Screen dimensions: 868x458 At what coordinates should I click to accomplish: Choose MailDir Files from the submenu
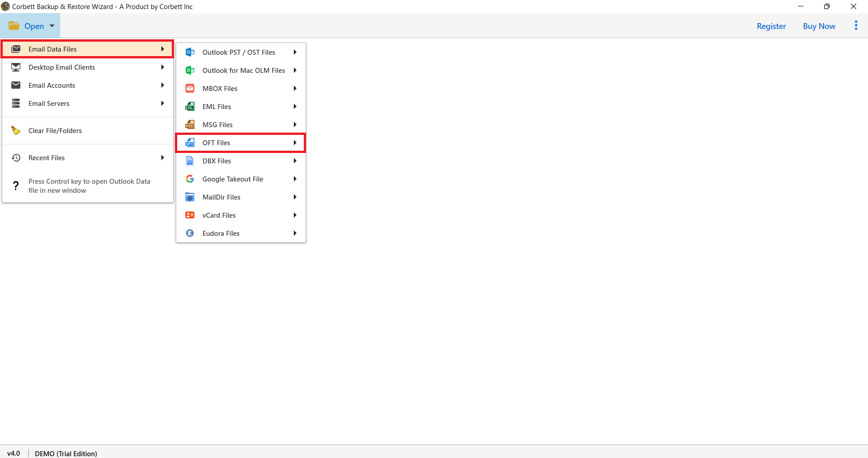point(241,197)
